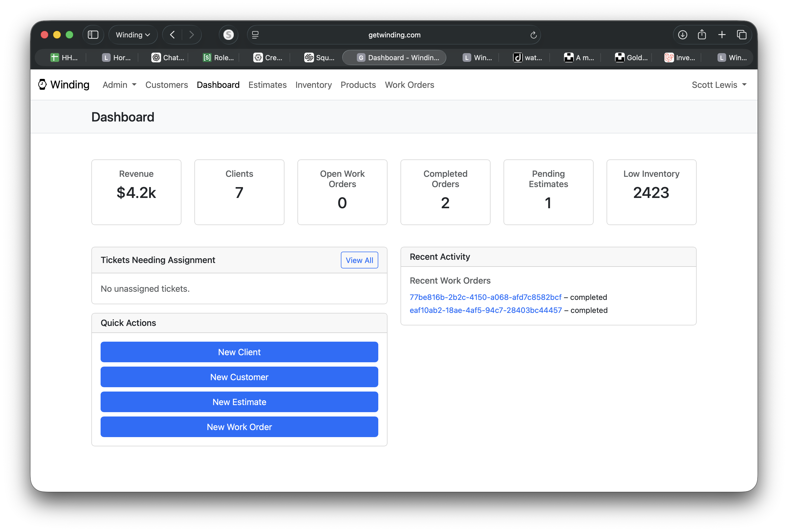Click inside the getwinding.com address bar

(x=394, y=35)
